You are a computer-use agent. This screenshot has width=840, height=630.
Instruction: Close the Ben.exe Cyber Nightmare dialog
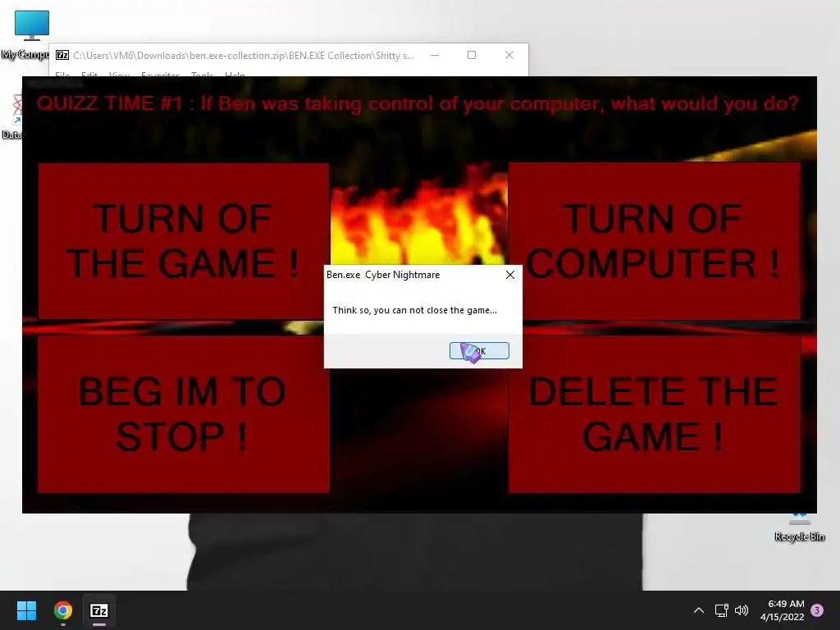510,275
